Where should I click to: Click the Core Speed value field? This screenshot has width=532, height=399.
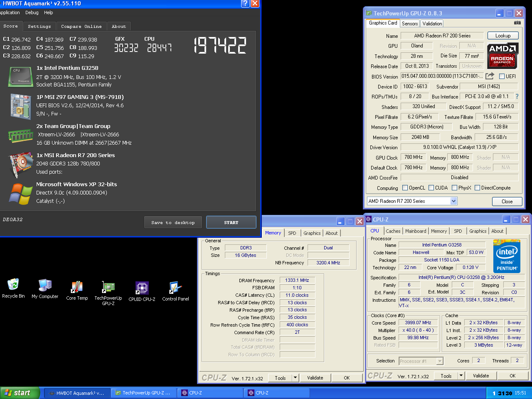pos(418,323)
